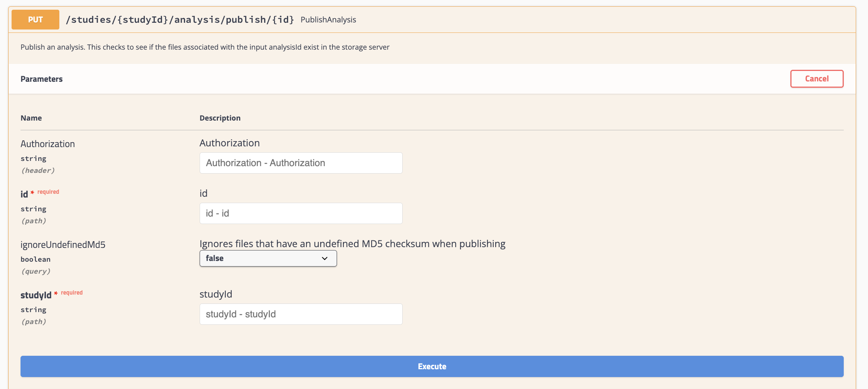The width and height of the screenshot is (868, 389).
Task: Focus the Authorization header input field
Action: [x=301, y=163]
